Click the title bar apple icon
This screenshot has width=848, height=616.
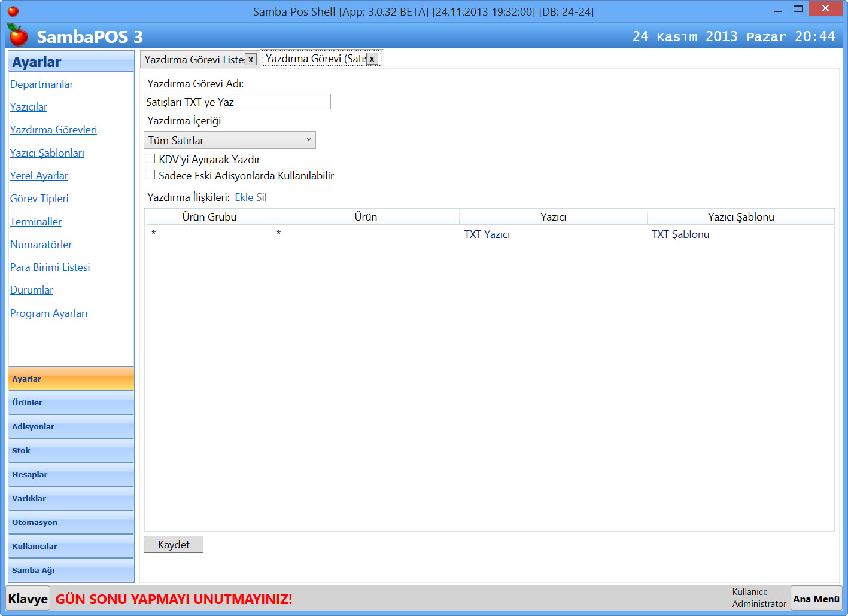pos(13,11)
